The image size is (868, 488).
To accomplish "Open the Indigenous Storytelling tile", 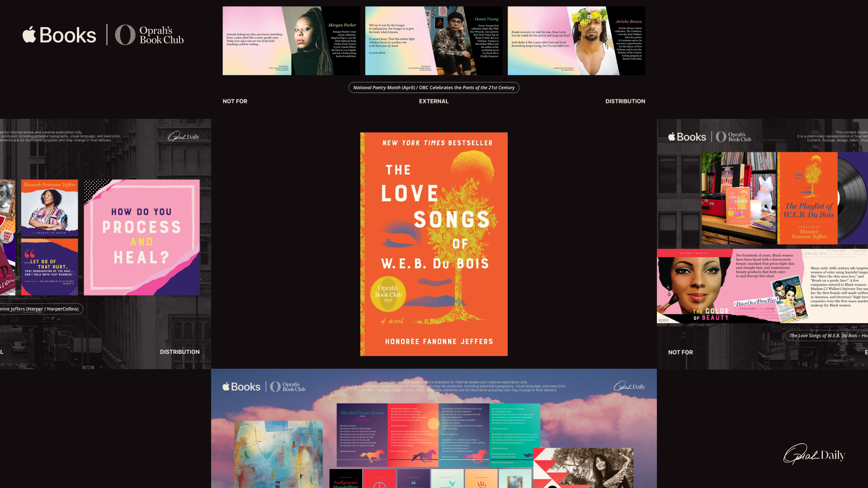I will click(x=346, y=479).
